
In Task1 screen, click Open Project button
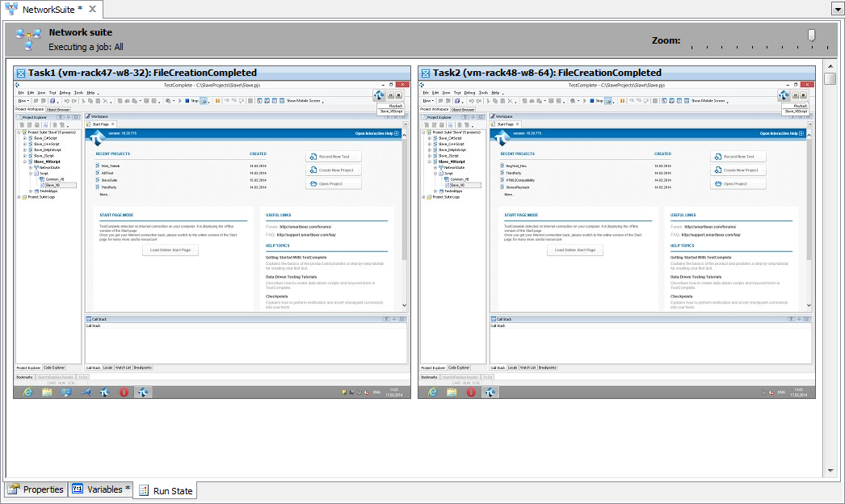point(334,184)
